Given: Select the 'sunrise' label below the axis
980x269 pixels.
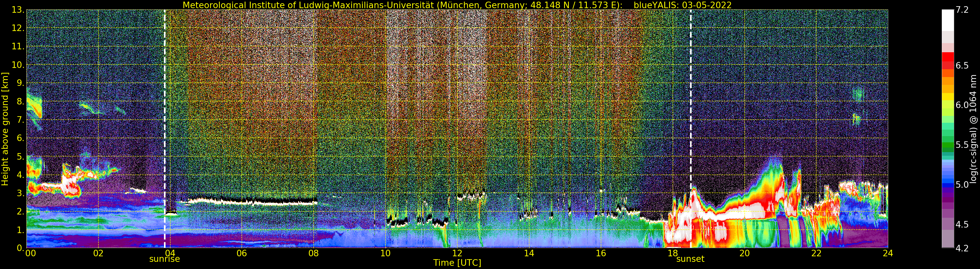Looking at the screenshot, I should pos(164,259).
